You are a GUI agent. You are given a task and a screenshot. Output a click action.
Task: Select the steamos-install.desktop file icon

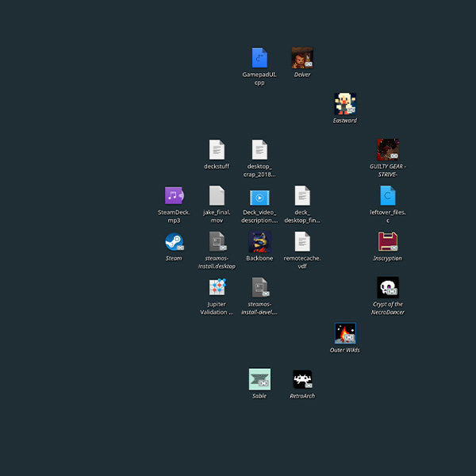[217, 241]
